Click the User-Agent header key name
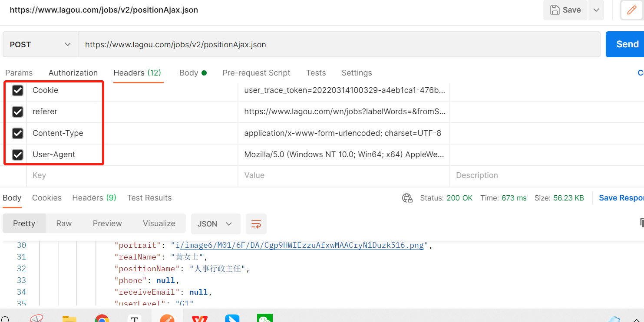Screen dimensions: 644x322 pyautogui.click(x=54, y=154)
